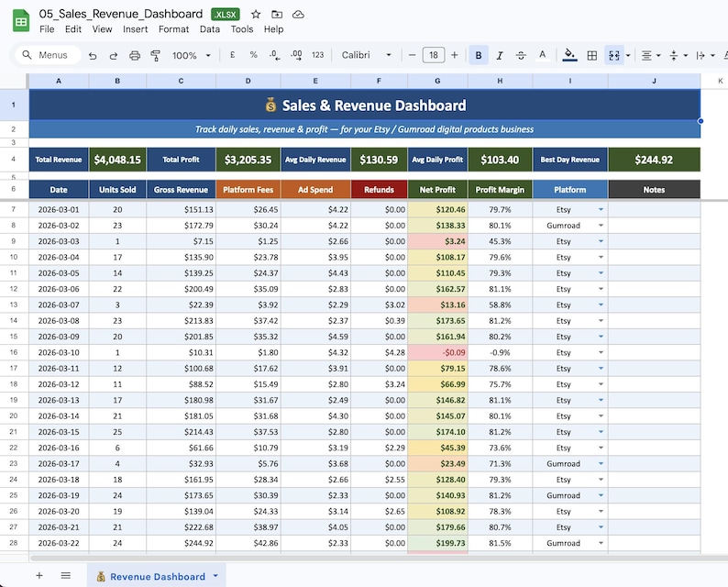Star the 05_Sales_Revenue_Dashboard document
This screenshot has width=728, height=587.
click(x=256, y=15)
